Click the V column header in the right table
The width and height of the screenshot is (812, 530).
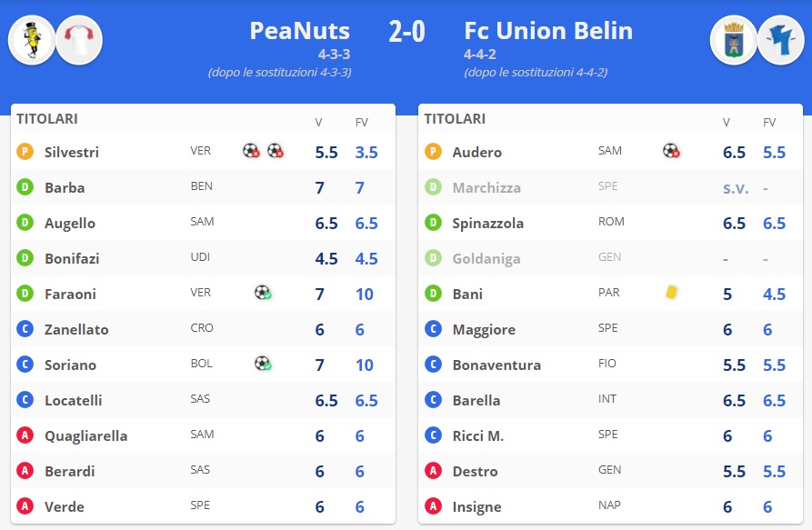coord(727,123)
